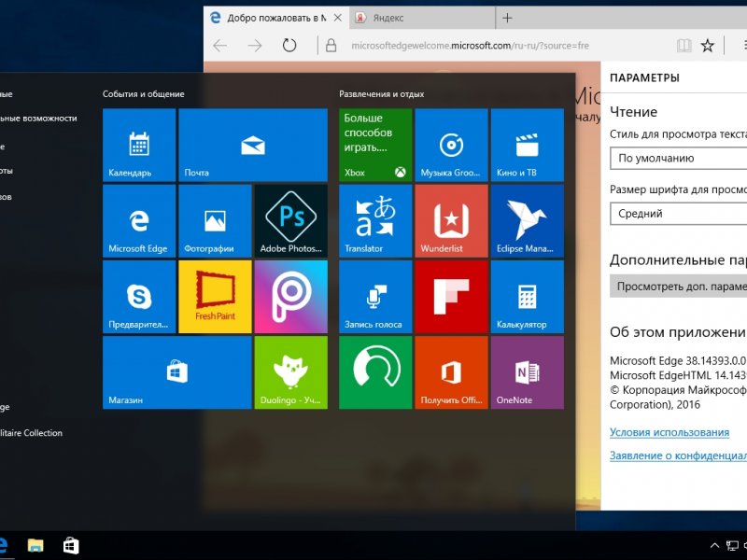Add the page to favorites with the star
This screenshot has width=747, height=560.
pyautogui.click(x=708, y=46)
